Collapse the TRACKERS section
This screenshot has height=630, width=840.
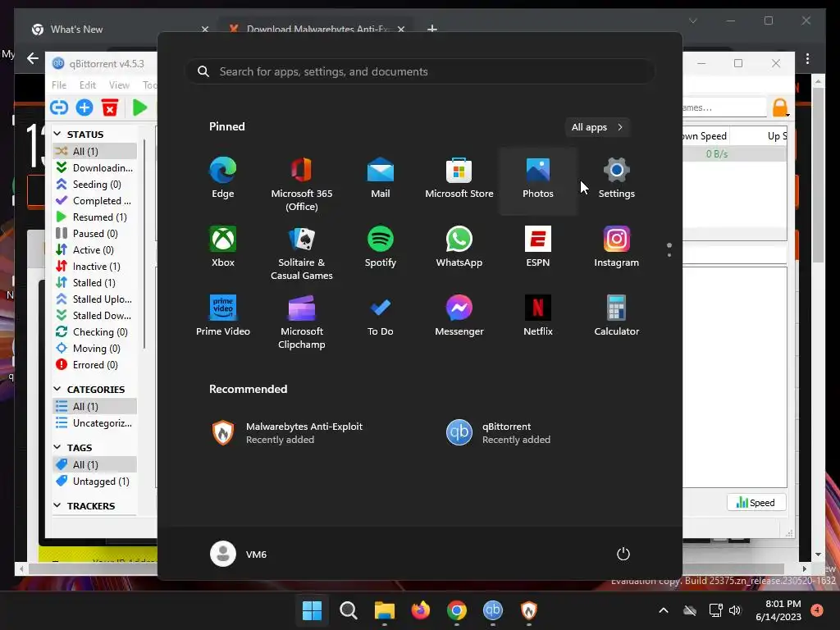57,505
